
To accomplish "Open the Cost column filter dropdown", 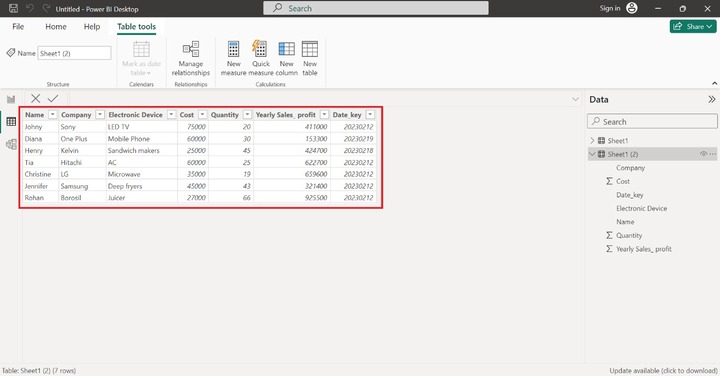I will coord(202,115).
